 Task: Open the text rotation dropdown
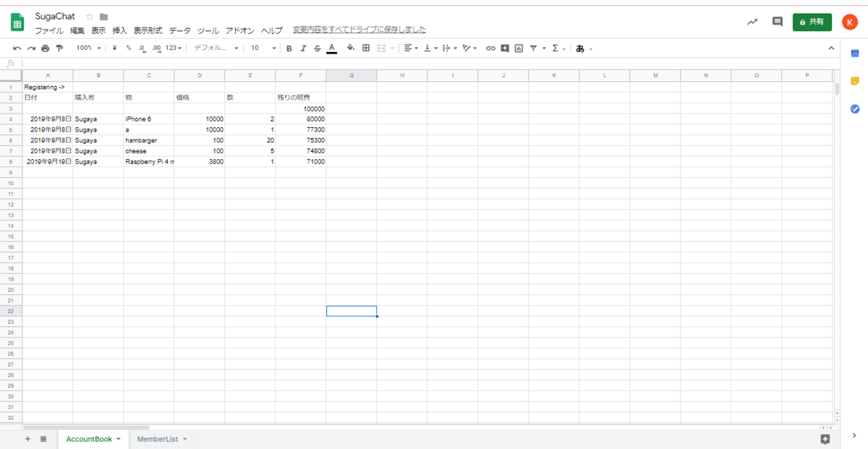470,48
